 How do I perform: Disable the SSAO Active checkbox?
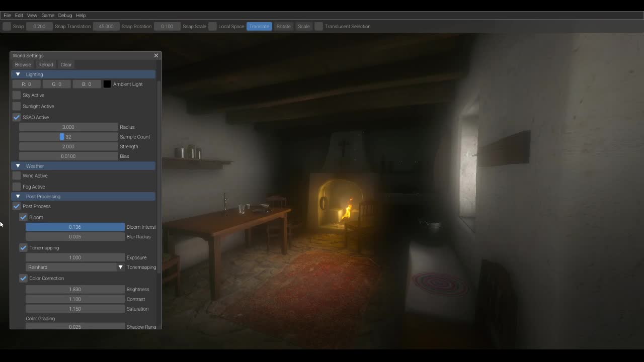(x=17, y=118)
